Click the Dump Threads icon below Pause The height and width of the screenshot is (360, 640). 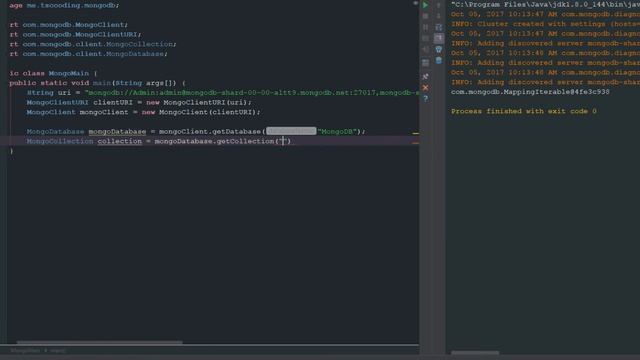(x=425, y=38)
